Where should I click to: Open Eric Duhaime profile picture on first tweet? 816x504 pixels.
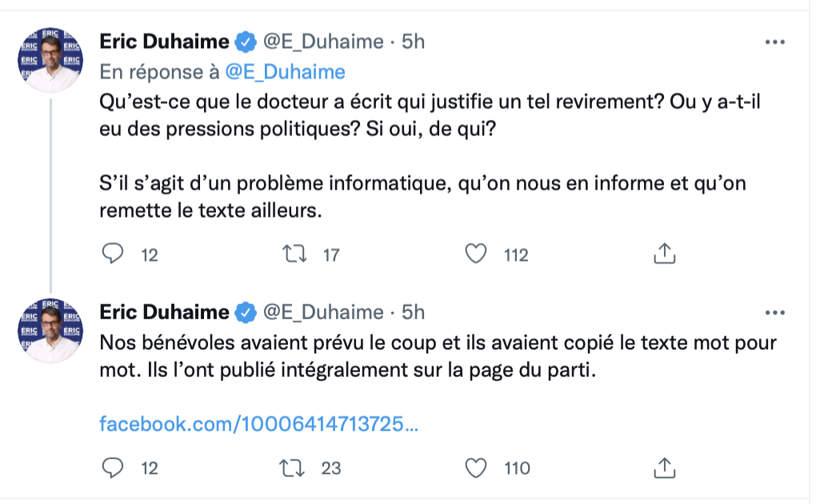50,59
